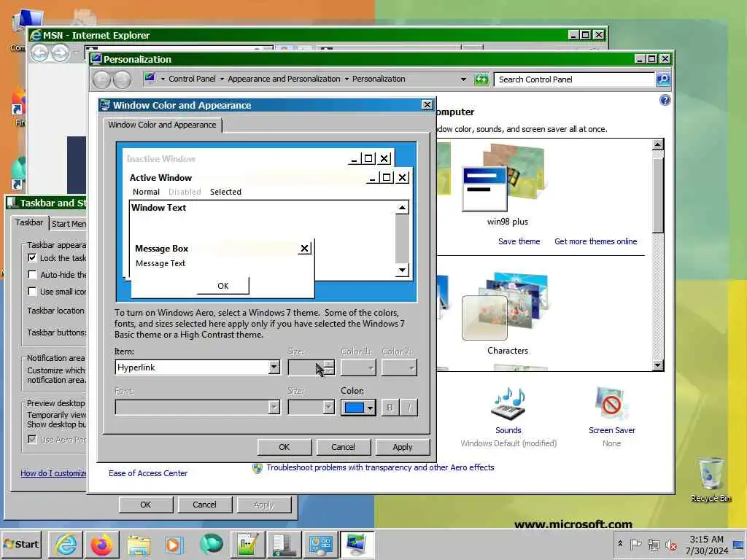Toggle the Italic font button
This screenshot has height=560, width=747.
[409, 407]
